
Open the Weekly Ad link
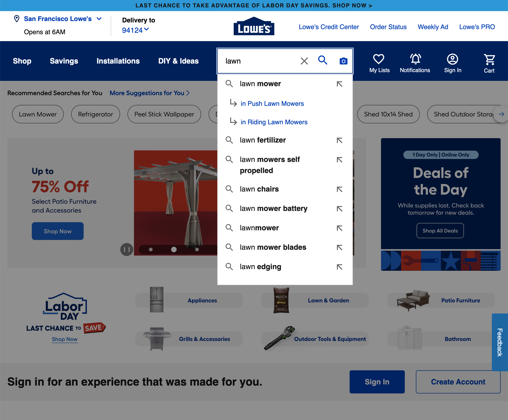[x=433, y=27]
